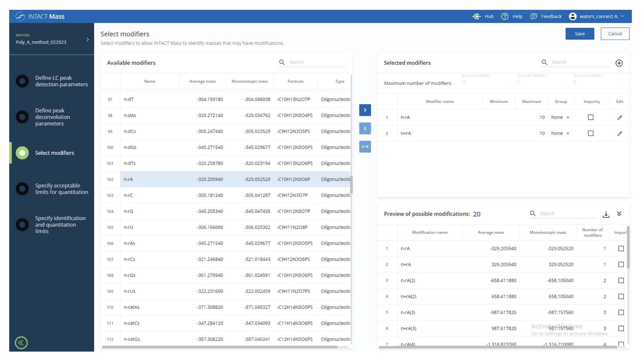Download the preview of possible modifications
Screen dimensions: 644x363
[606, 214]
